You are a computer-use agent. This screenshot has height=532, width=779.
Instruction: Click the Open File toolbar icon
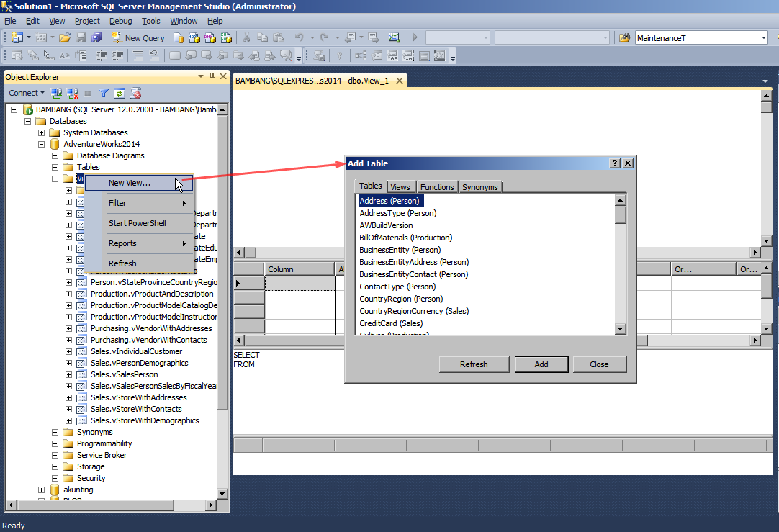pos(63,37)
